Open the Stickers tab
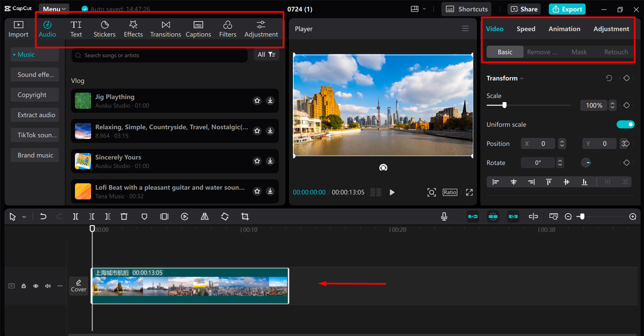The height and width of the screenshot is (336, 644). (105, 29)
